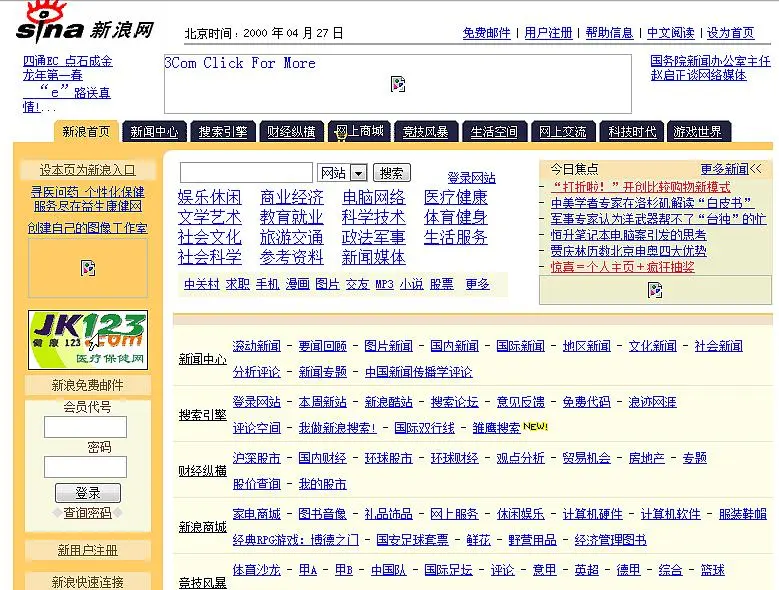779x590 pixels.
Task: Open 国安足球套票 link
Action: tap(412, 540)
